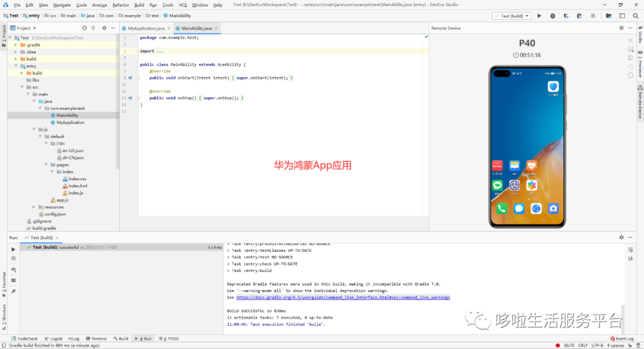Close the MainAbility.java tab
Viewport: 644px width, 349px height.
[x=216, y=29]
